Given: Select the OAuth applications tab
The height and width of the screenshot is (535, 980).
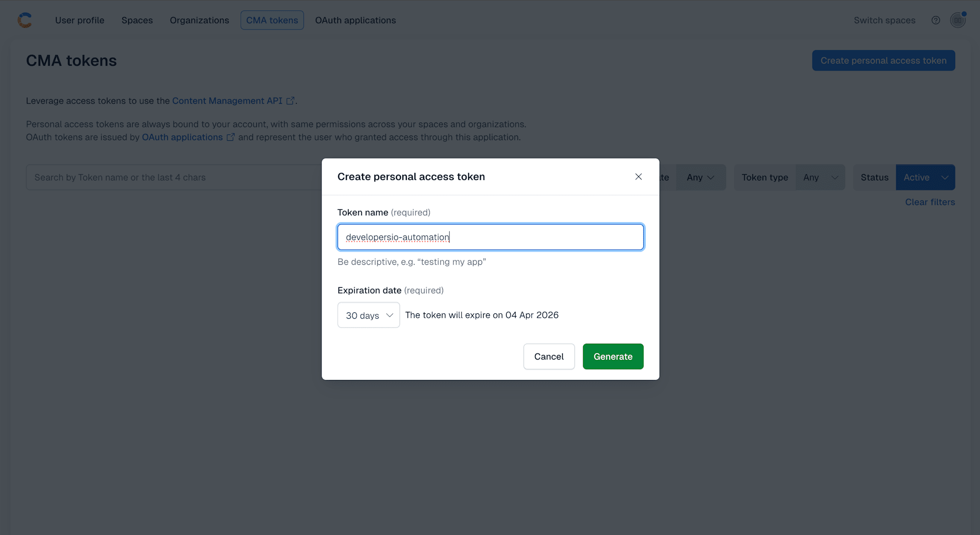Looking at the screenshot, I should (355, 20).
